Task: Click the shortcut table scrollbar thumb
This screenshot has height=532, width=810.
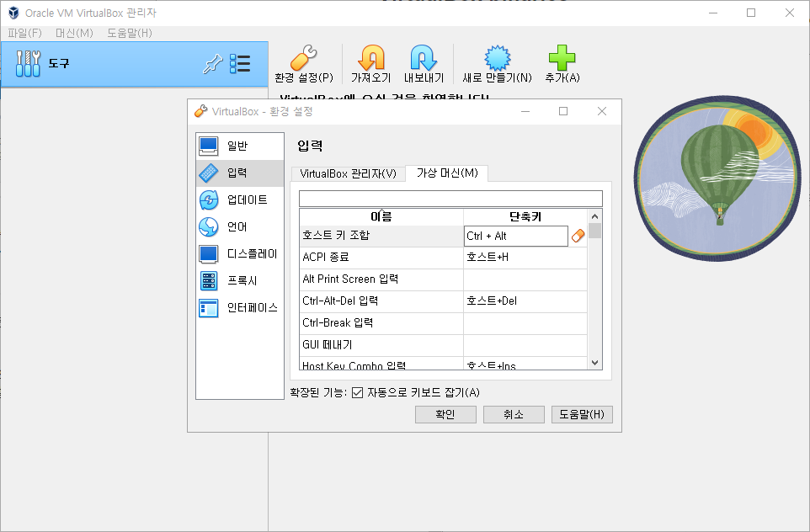Action: [594, 231]
